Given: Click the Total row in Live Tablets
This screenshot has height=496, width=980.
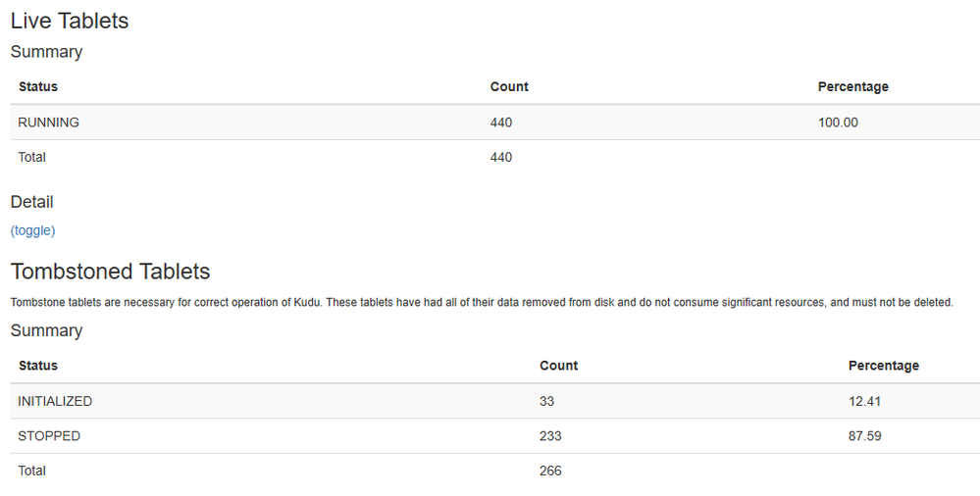Looking at the screenshot, I should click(495, 158).
